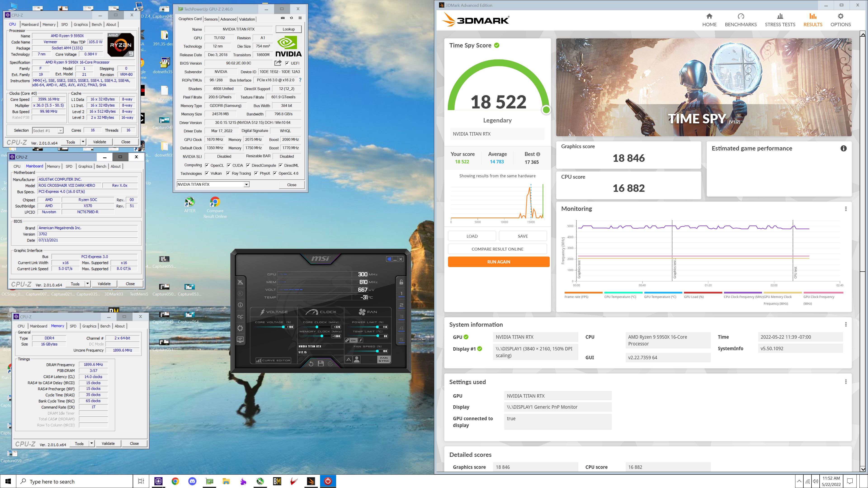Adjust the Memory Clock slider handle
868x488 pixels.
[x=322, y=336]
